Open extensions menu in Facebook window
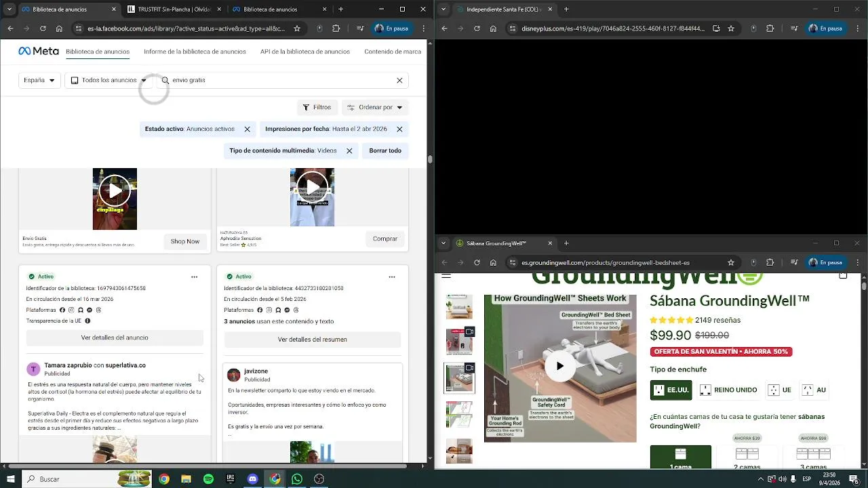868x488 pixels. (336, 28)
